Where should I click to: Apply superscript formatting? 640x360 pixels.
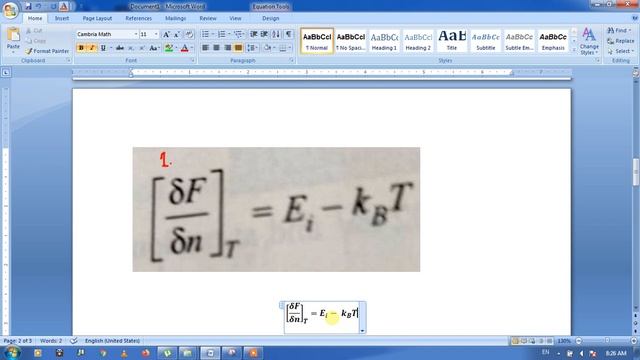[142, 48]
